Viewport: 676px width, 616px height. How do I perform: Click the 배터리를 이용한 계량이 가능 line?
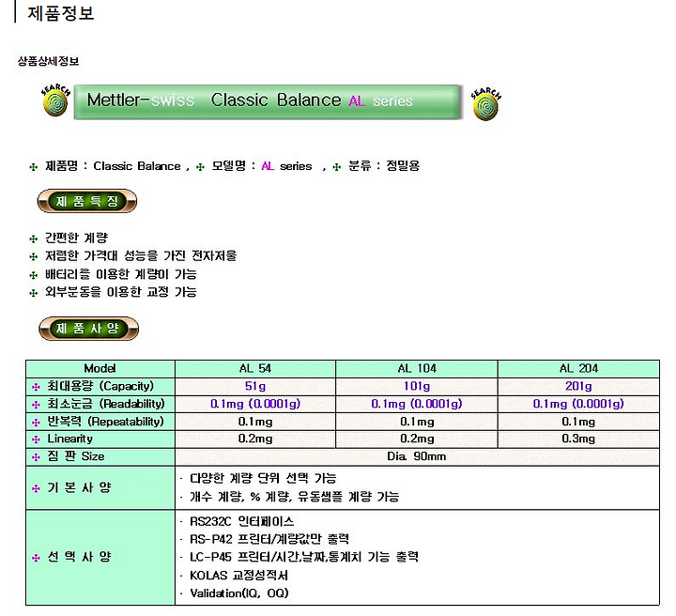[x=121, y=274]
